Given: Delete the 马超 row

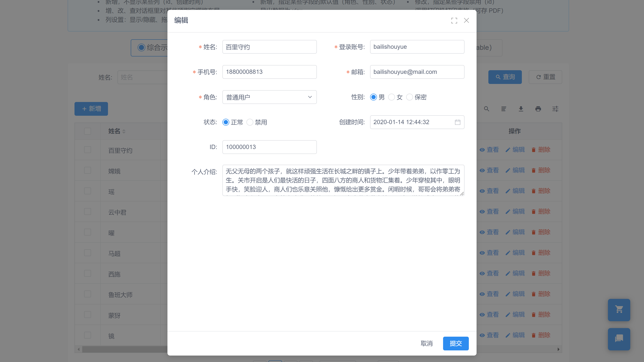Looking at the screenshot, I should [541, 253].
